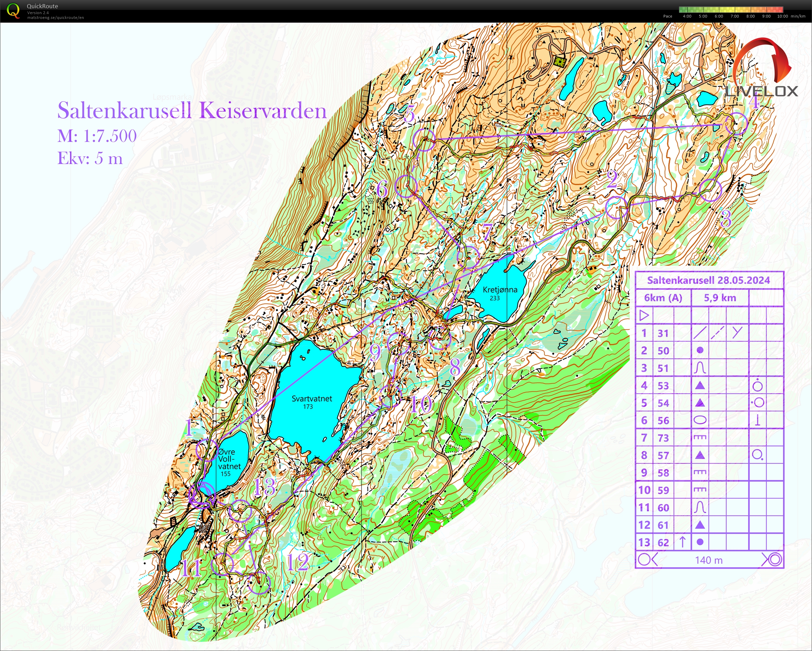
Task: Click the boulder triangle symbol in row 4
Action: point(700,385)
